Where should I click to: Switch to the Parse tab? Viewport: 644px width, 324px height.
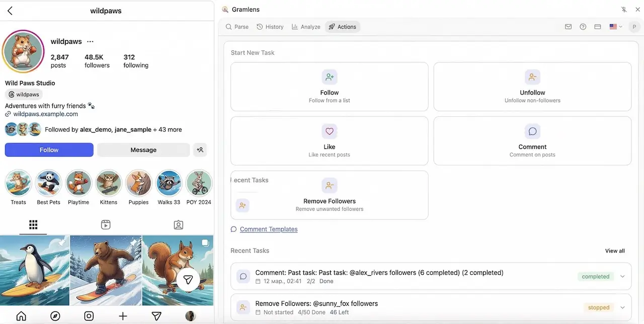click(237, 27)
